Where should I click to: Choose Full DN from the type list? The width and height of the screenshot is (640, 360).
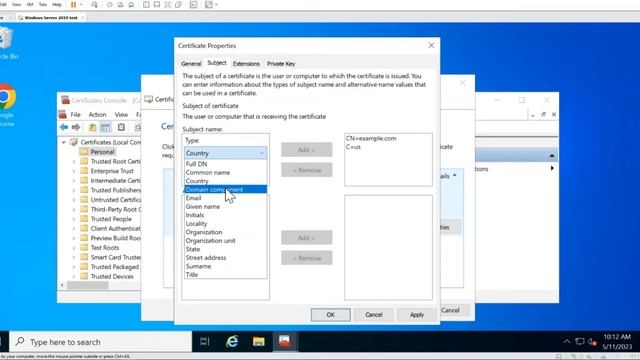pos(225,164)
